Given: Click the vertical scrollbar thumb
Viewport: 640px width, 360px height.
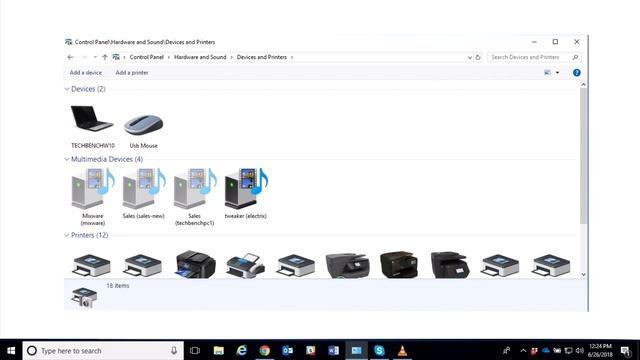Looking at the screenshot, I should click(583, 155).
